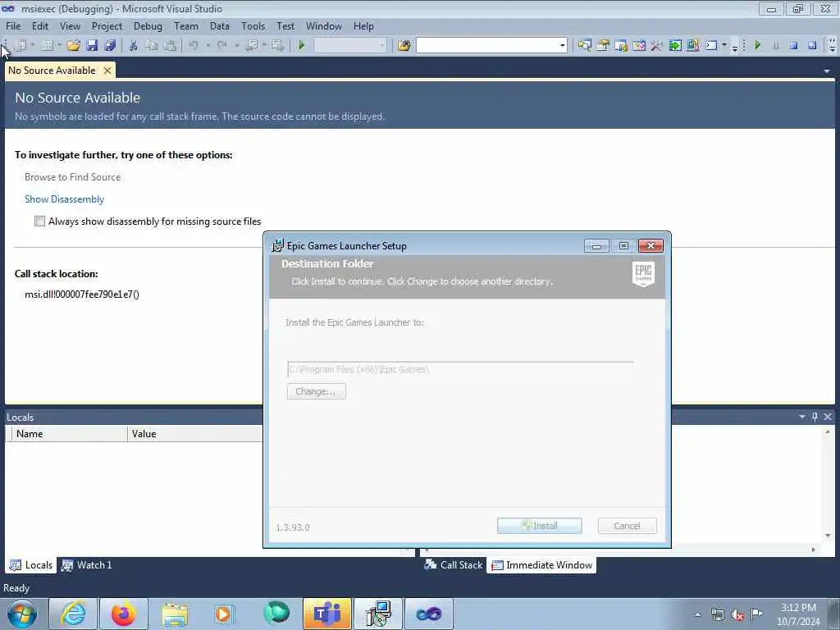Image resolution: width=840 pixels, height=630 pixels.
Task: Open the Properties Window toolbar icon
Action: click(x=603, y=46)
